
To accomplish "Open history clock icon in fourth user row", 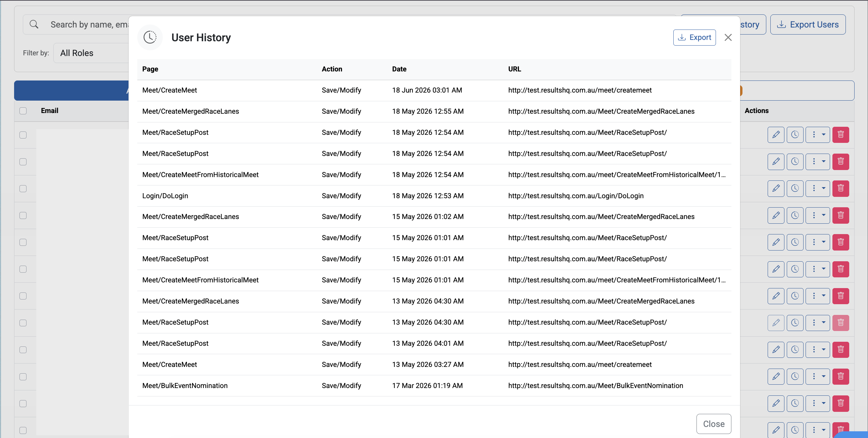I will 795,215.
